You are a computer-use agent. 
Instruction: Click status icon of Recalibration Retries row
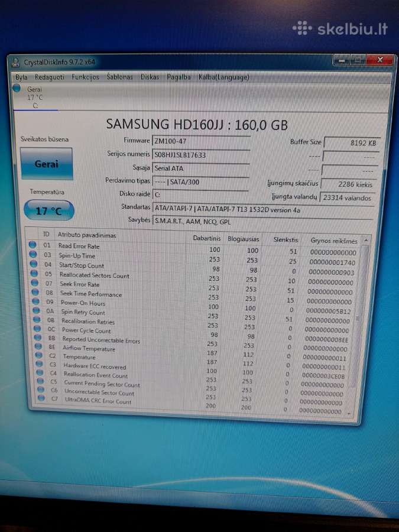[x=37, y=319]
